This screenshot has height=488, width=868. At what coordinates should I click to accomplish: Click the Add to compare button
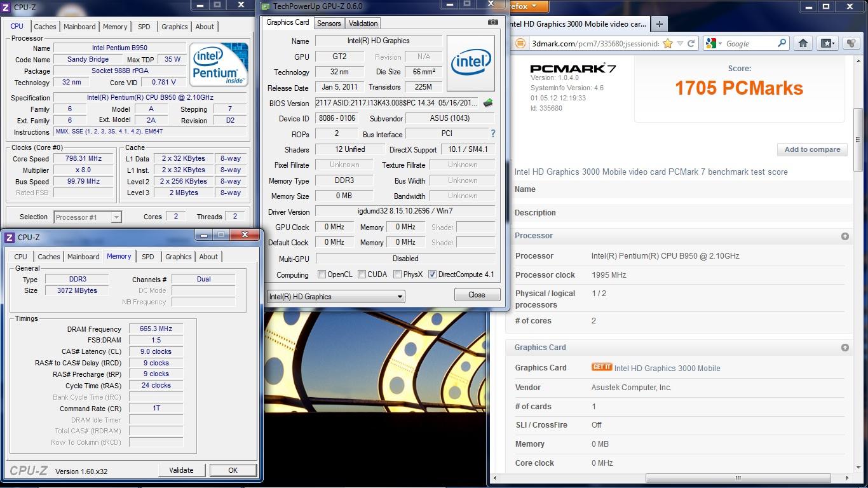click(812, 149)
